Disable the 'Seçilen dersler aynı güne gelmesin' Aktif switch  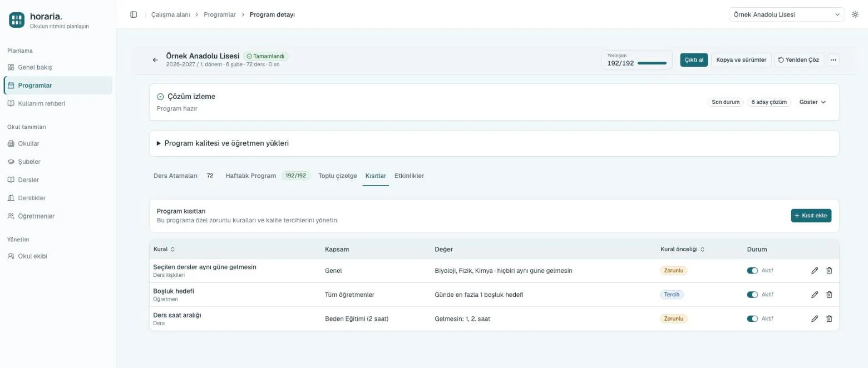click(x=752, y=271)
